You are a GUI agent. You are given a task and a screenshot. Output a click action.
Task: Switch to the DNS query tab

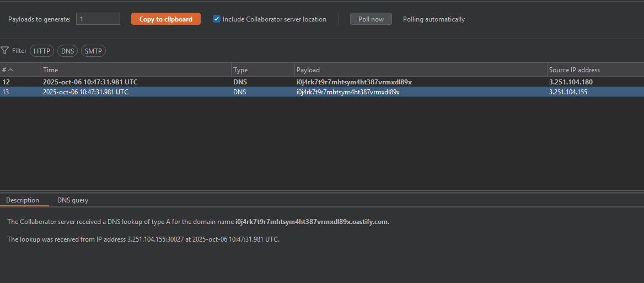point(73,200)
